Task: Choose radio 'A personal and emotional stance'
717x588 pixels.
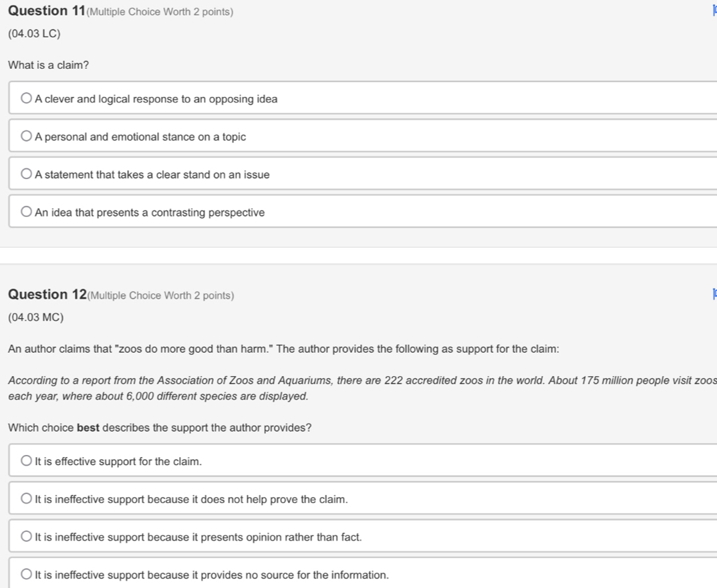Action: point(27,136)
